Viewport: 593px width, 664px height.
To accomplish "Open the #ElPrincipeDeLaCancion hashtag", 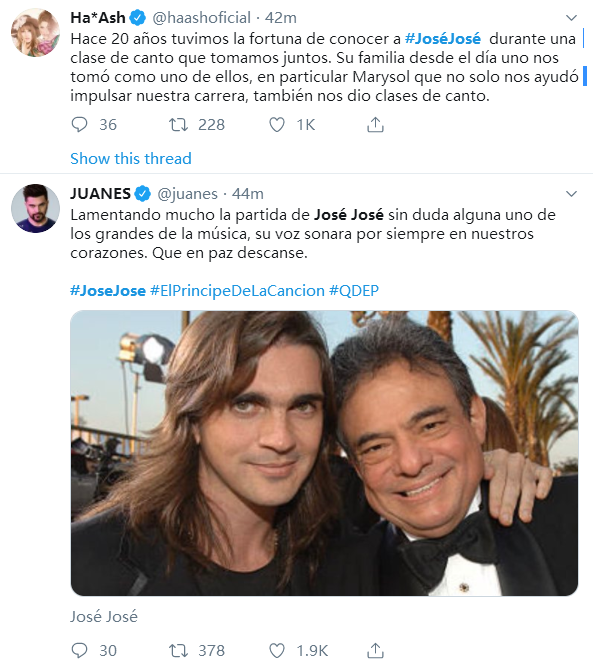I will click(237, 291).
